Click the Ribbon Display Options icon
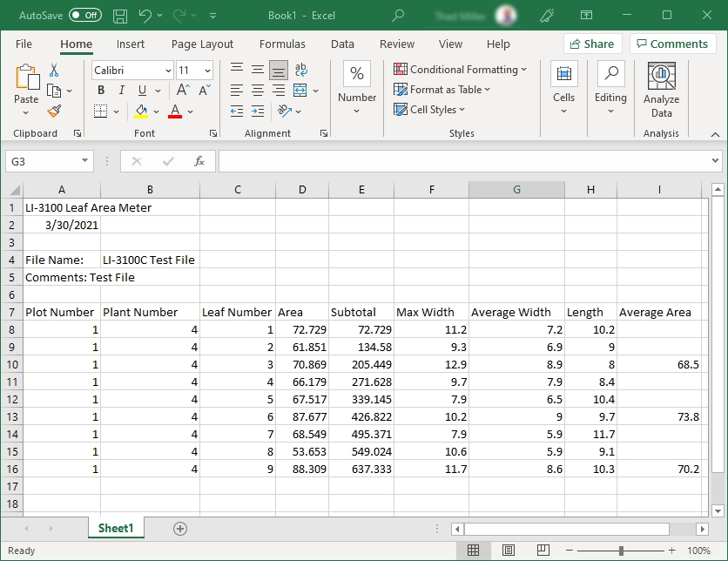The image size is (728, 561). tap(586, 16)
